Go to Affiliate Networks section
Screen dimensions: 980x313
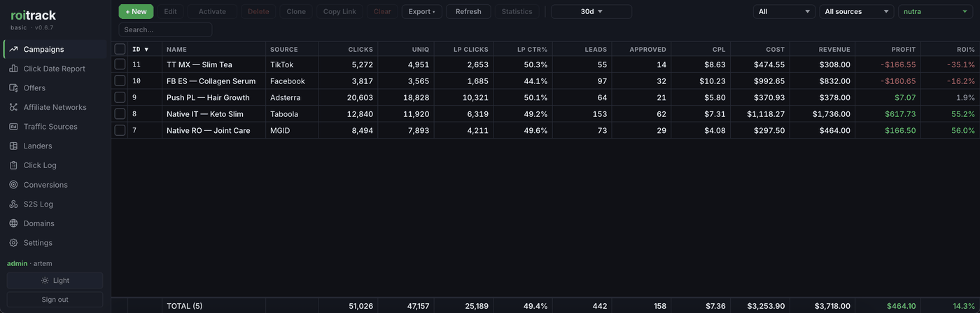point(55,107)
